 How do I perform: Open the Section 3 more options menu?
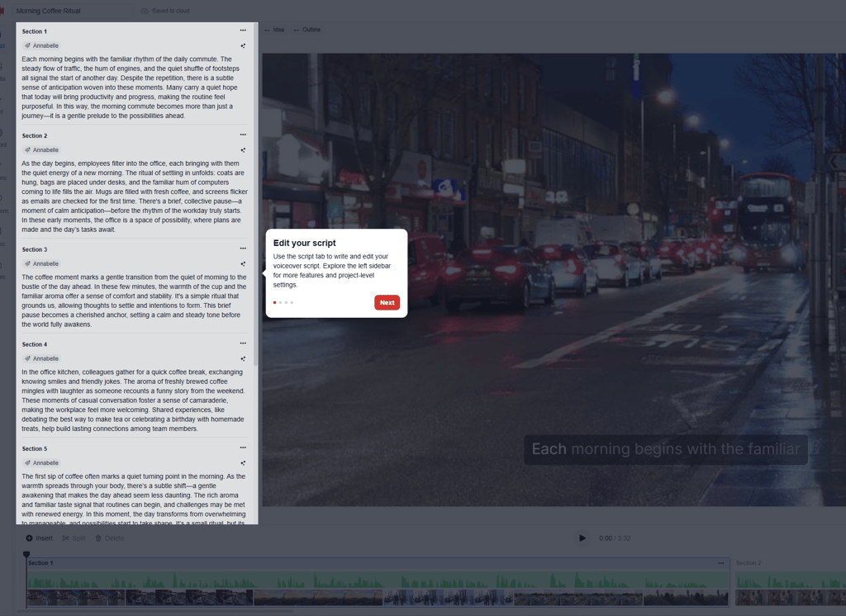pos(243,249)
